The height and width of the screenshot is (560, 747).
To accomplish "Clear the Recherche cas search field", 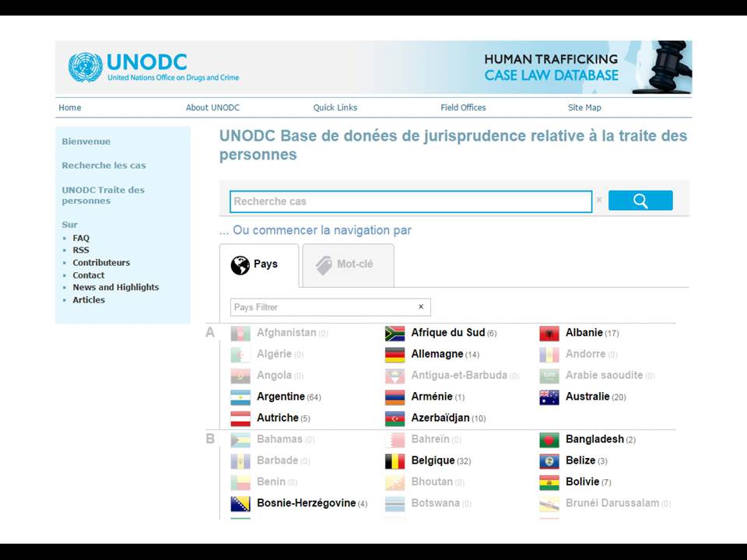I will coord(599,200).
